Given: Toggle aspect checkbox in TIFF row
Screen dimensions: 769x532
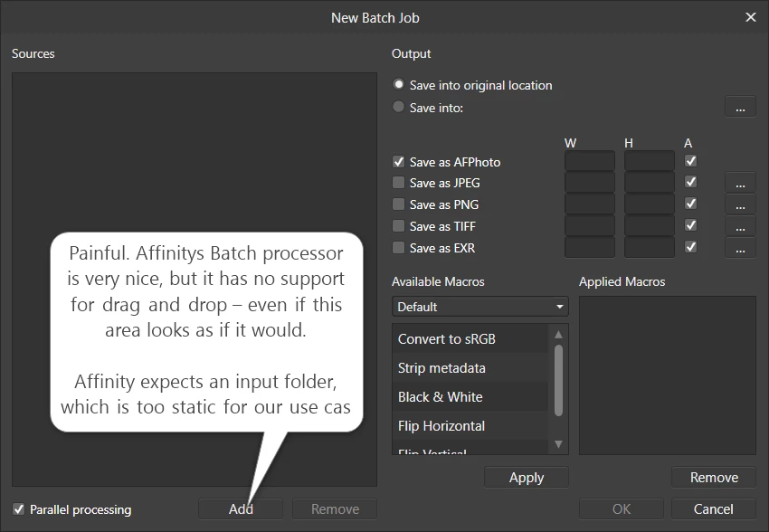Looking at the screenshot, I should pyautogui.click(x=690, y=225).
